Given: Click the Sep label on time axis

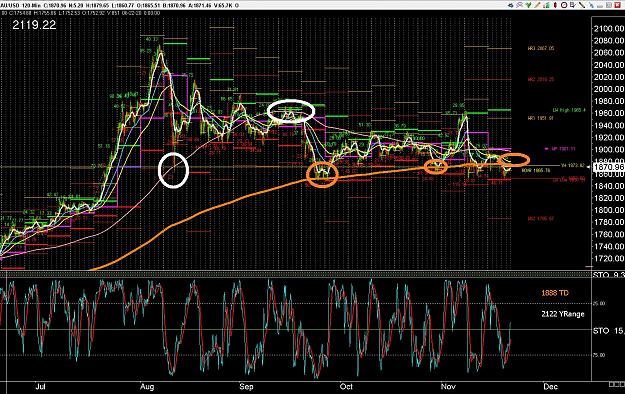Looking at the screenshot, I should pos(246,386).
